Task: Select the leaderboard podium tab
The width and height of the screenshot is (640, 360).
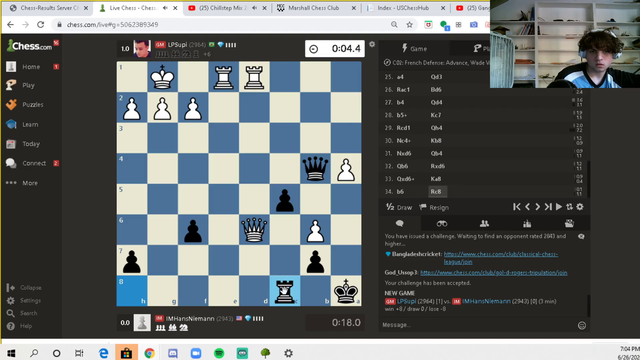Action: point(527,223)
